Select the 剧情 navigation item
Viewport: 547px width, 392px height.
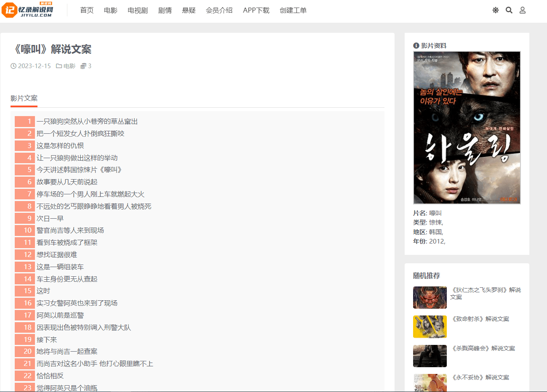(x=165, y=10)
